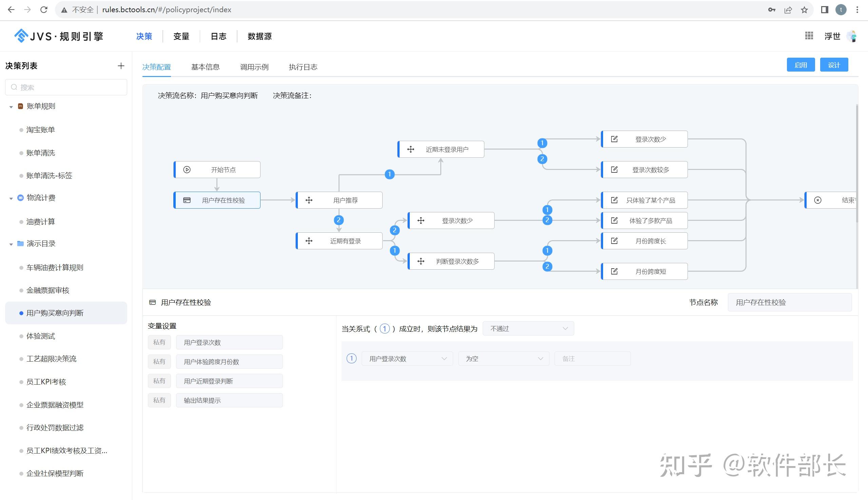Toggle 私有 for the 用户登录次数 variable

click(159, 342)
